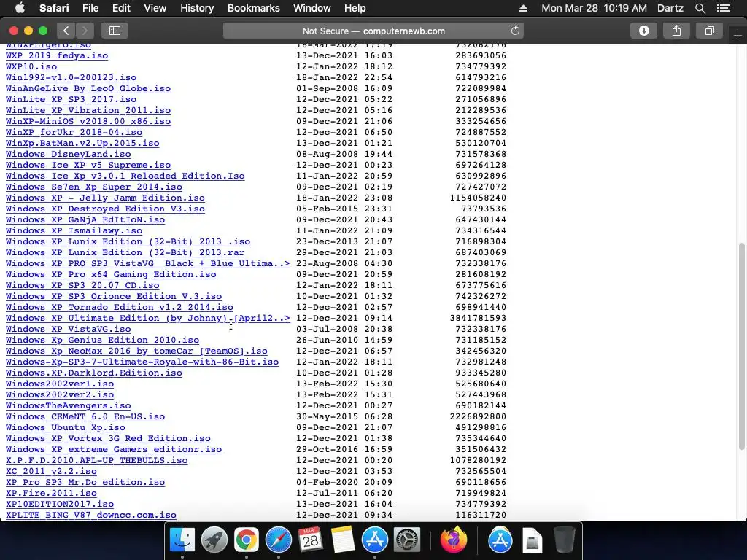
Task: Open the Trash in the Dock
Action: (x=565, y=540)
